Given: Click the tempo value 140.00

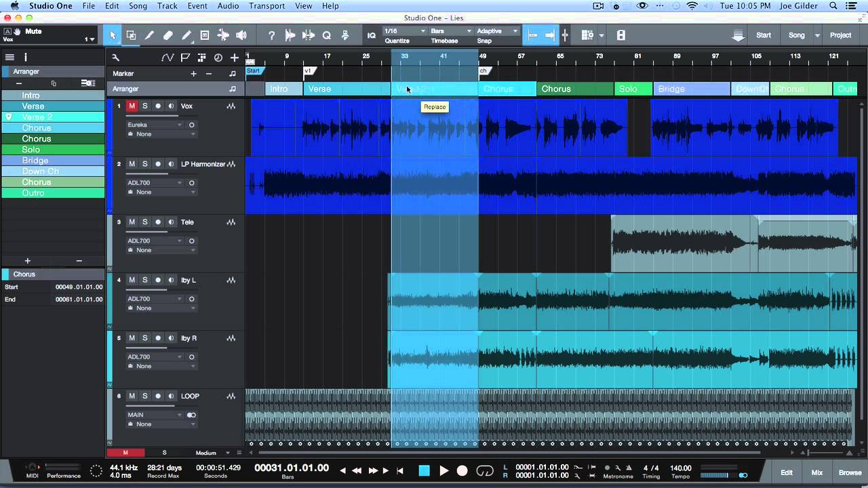Looking at the screenshot, I should (680, 468).
